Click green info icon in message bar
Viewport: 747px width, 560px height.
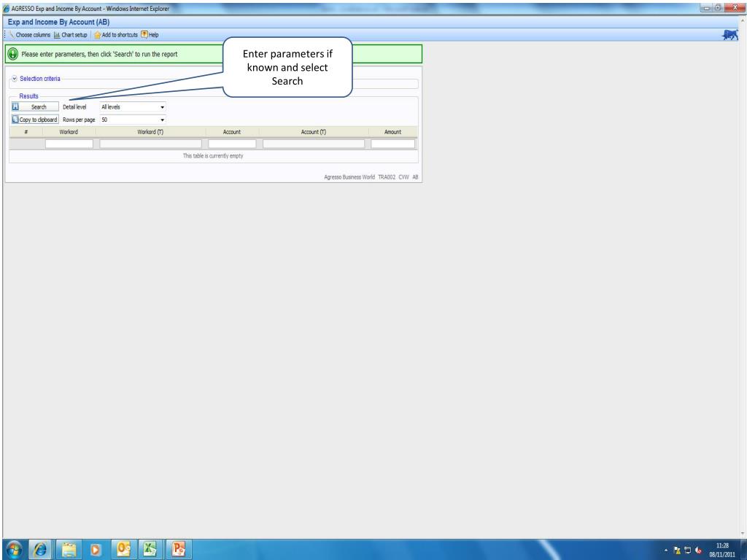pos(13,54)
